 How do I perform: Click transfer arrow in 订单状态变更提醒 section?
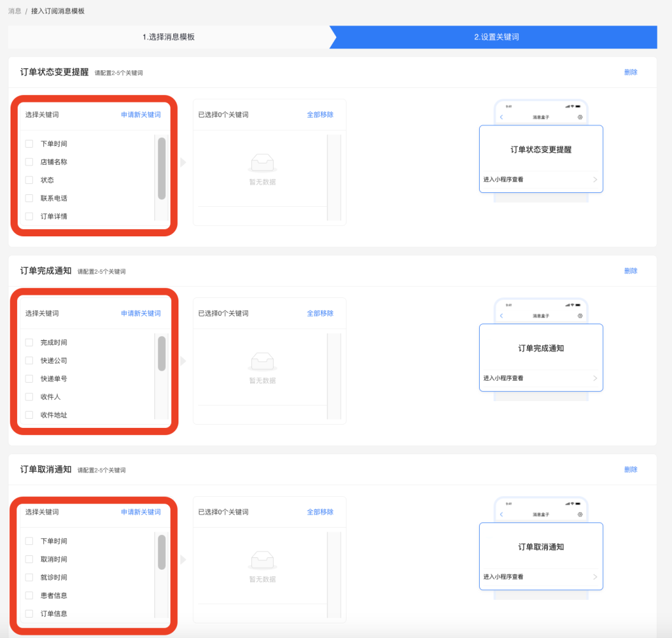coord(183,162)
